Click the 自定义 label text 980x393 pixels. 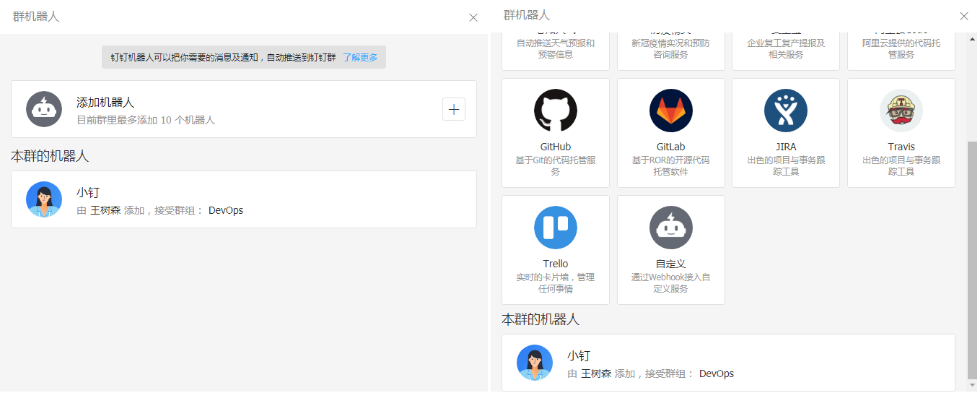point(671,264)
